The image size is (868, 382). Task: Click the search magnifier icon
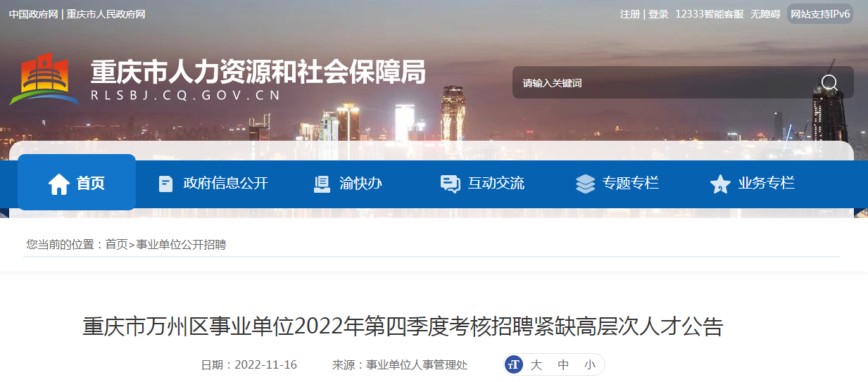click(829, 83)
